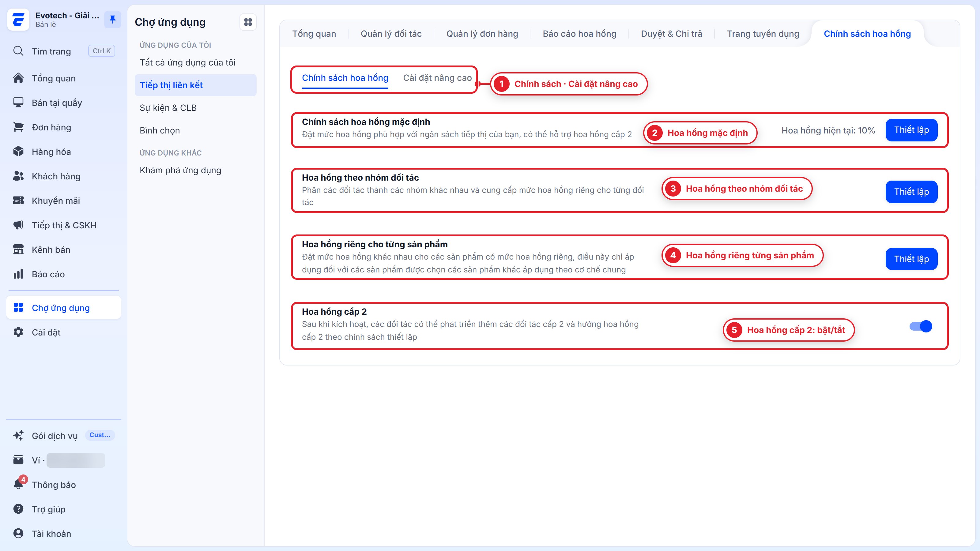Toggle the sidebar pin icon
The height and width of the screenshot is (551, 980).
click(x=113, y=19)
